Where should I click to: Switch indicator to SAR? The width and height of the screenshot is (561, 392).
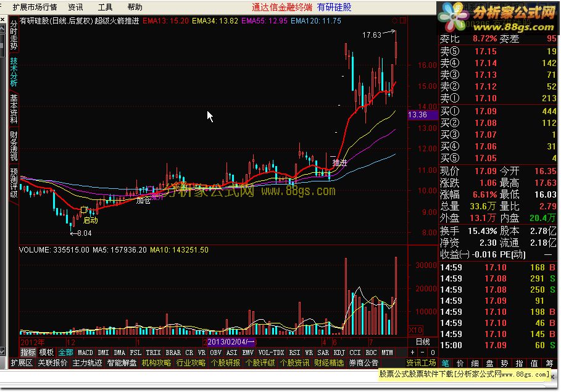pyautogui.click(x=323, y=352)
